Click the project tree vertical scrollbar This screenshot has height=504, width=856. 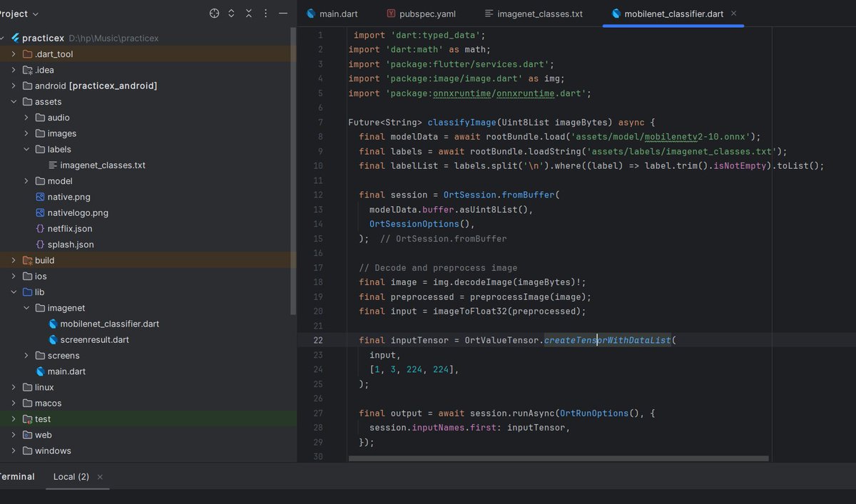coord(292,171)
